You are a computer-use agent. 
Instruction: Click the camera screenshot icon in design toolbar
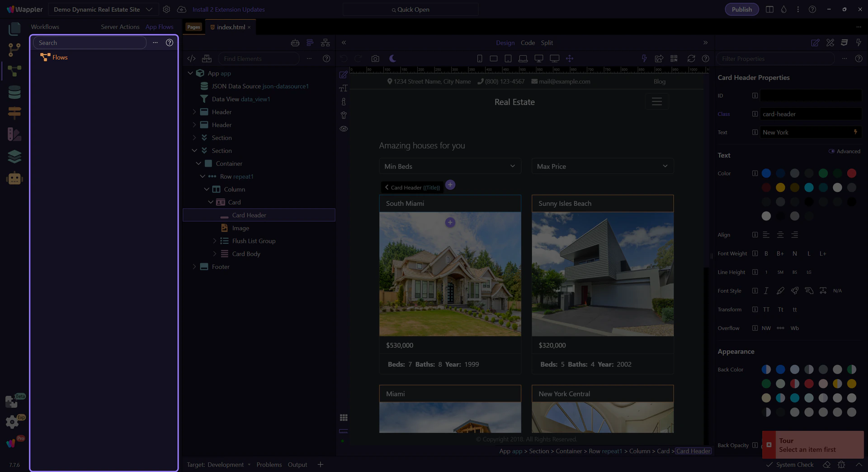(x=375, y=59)
